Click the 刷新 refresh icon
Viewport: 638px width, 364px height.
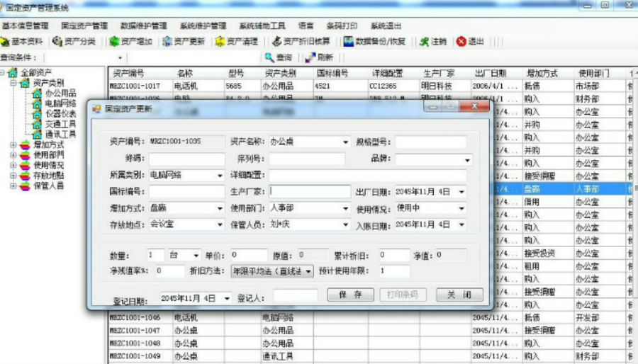310,57
